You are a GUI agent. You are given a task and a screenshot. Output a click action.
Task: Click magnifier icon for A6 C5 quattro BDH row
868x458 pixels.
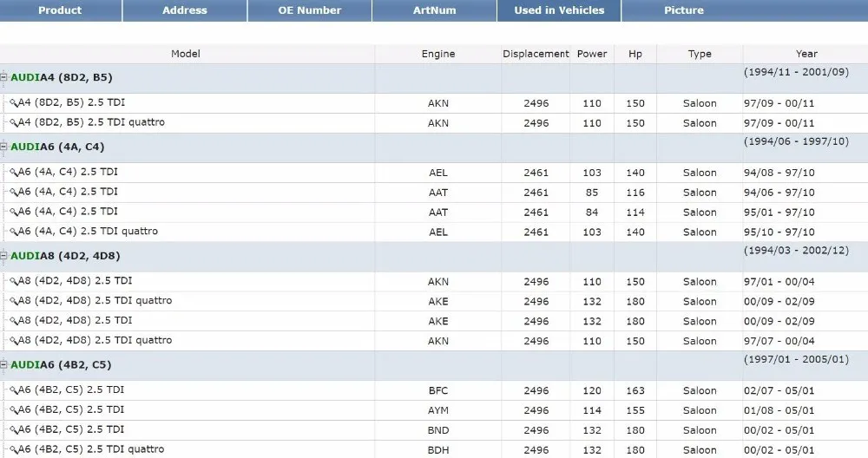[14, 449]
